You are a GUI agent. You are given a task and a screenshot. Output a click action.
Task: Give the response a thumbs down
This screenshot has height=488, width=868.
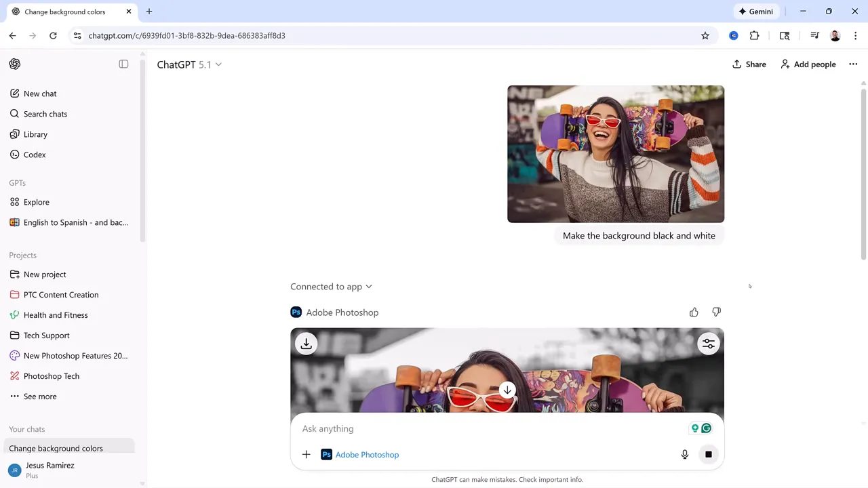(716, 312)
